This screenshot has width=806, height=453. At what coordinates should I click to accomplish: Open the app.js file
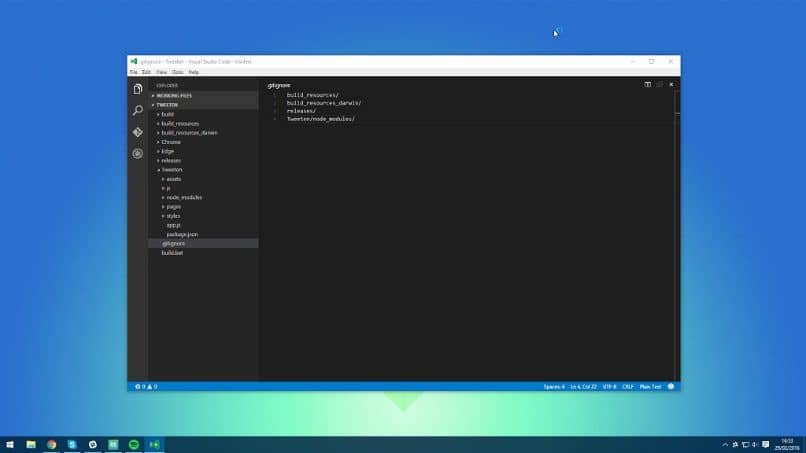coord(204,225)
